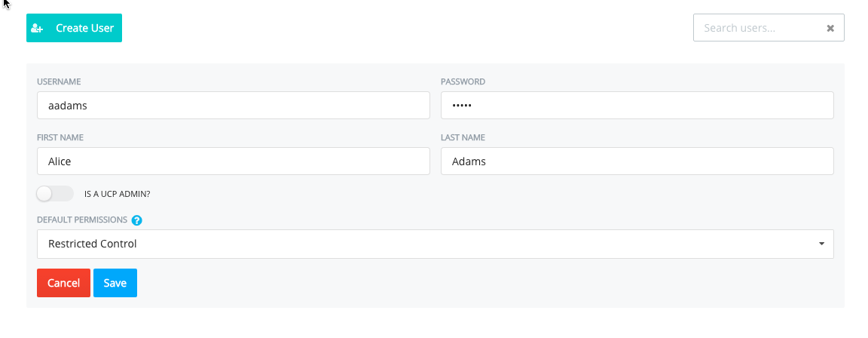Click the Last Name field containing Adams
Image resolution: width=868 pixels, height=338 pixels.
(x=637, y=161)
